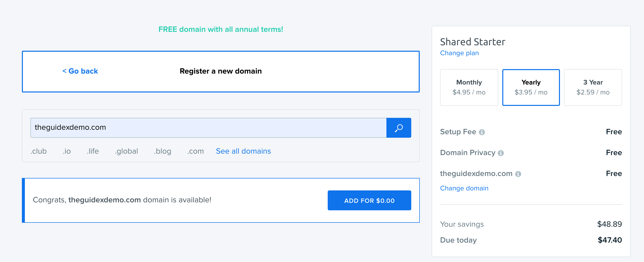
Task: Open See all domains list
Action: click(243, 151)
